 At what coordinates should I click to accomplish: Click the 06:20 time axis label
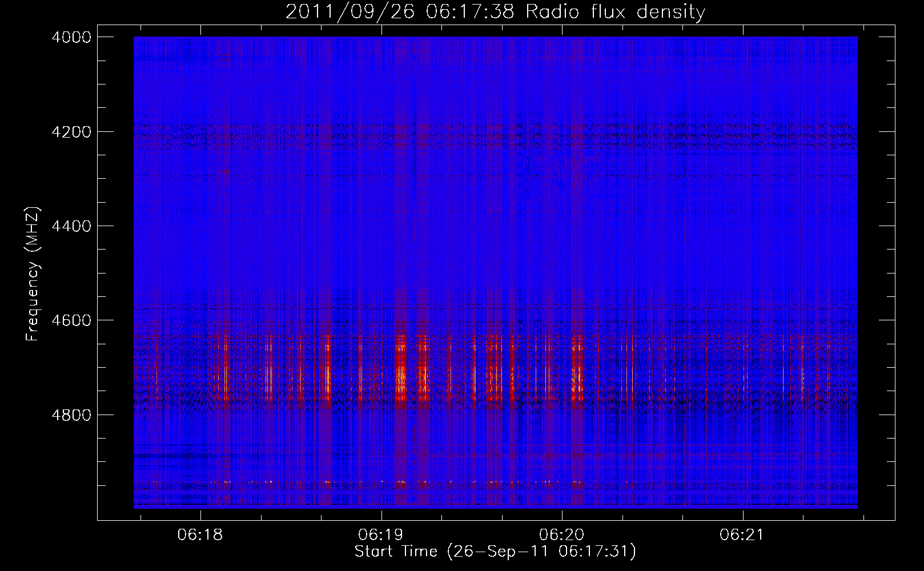click(561, 535)
